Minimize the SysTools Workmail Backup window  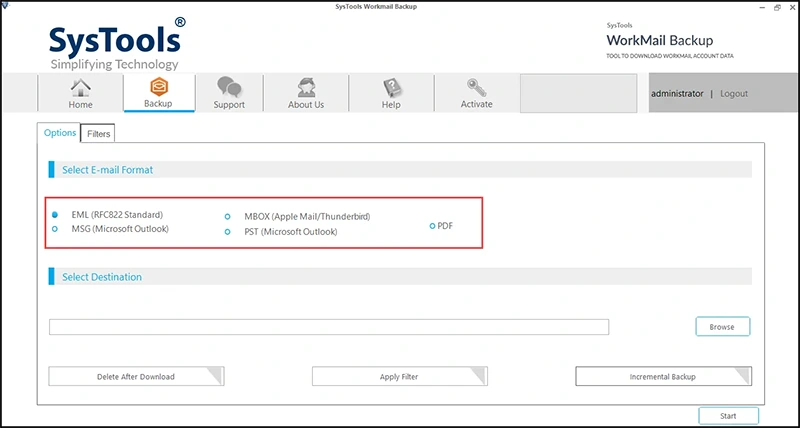[762, 7]
